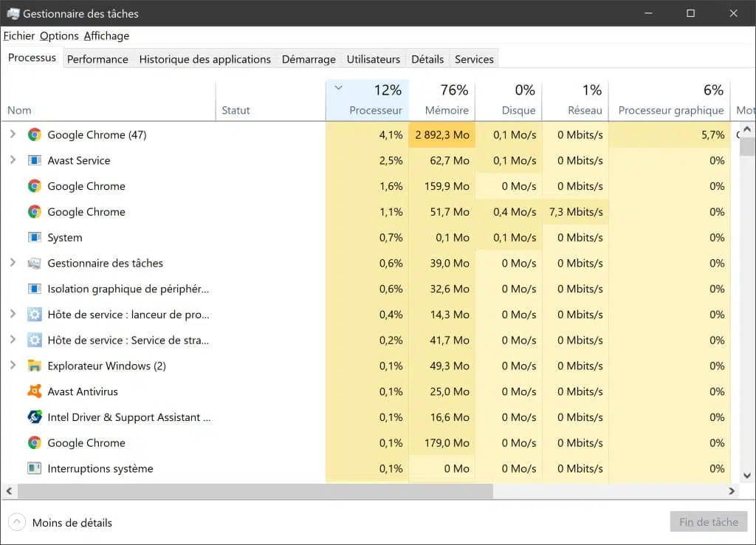Collapse view with Moins de détails arrow
756x545 pixels.
click(16, 522)
